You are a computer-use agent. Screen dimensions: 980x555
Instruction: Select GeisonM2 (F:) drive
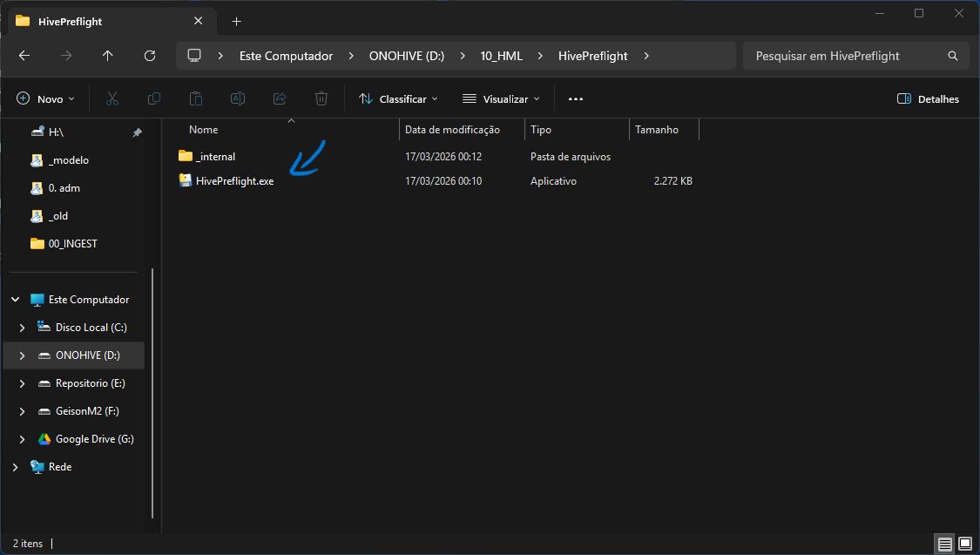click(x=87, y=411)
